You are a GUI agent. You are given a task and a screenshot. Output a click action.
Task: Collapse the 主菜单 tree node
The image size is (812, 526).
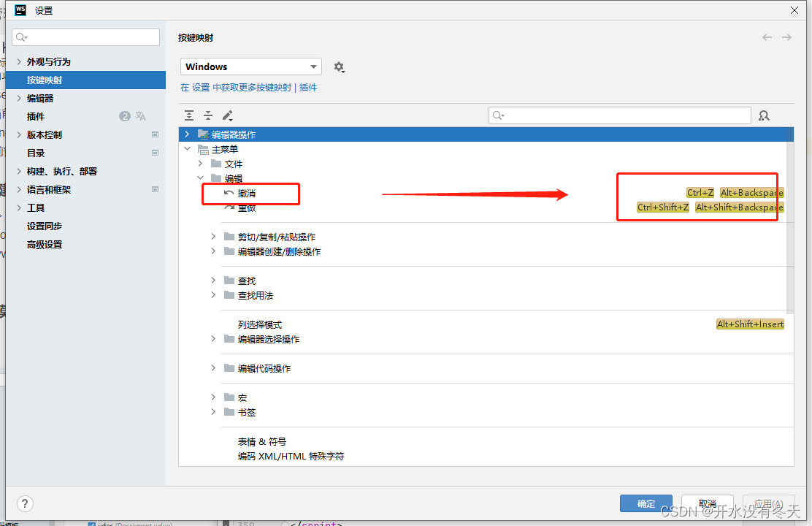point(188,149)
